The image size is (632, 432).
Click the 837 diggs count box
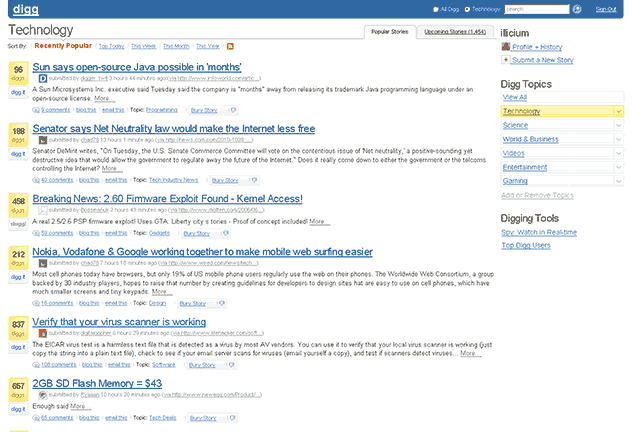18,328
